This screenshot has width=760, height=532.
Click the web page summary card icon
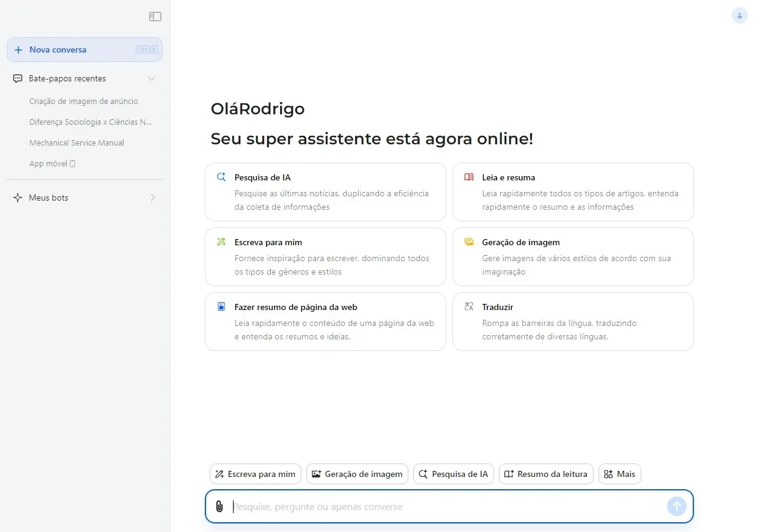(221, 307)
